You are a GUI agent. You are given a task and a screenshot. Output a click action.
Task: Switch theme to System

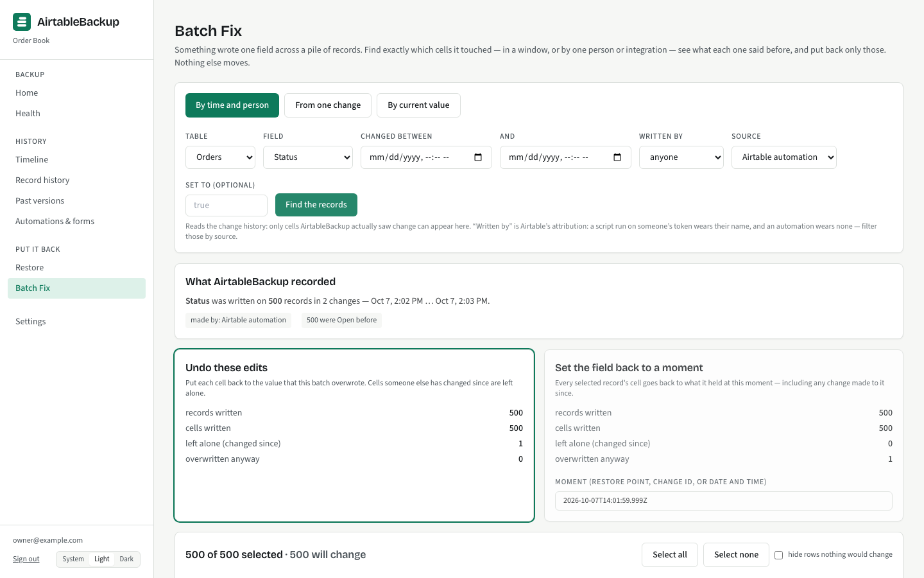73,559
